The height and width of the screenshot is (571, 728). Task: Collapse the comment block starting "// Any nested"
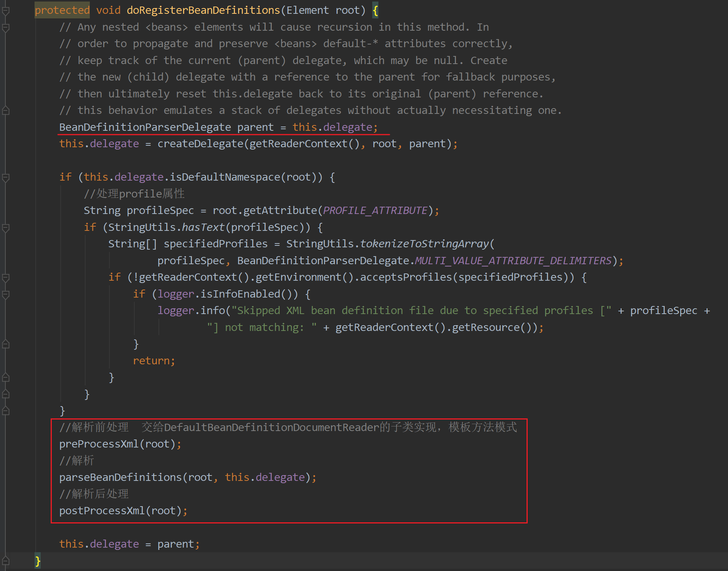point(6,28)
